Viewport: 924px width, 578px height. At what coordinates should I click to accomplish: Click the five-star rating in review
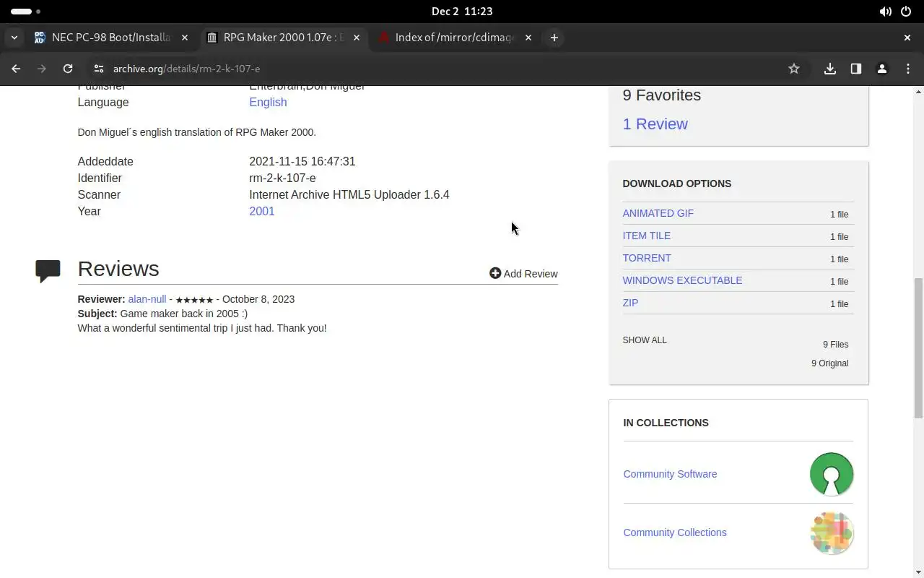click(x=194, y=300)
